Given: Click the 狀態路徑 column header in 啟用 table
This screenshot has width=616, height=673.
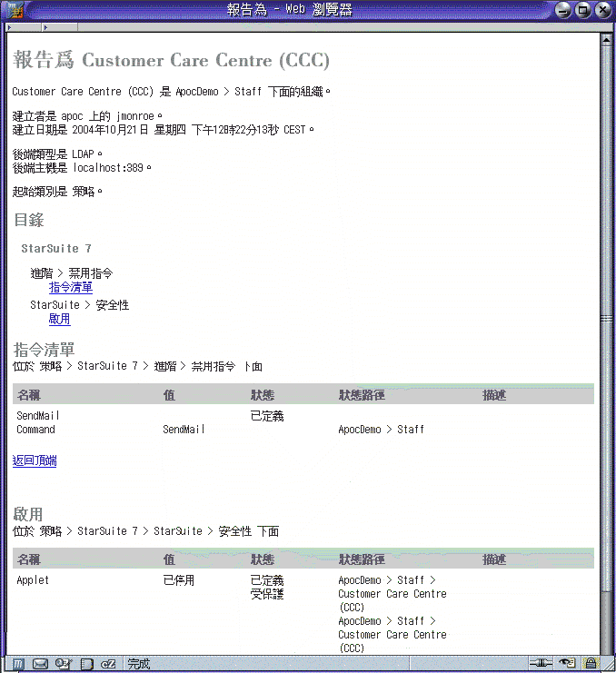Looking at the screenshot, I should click(362, 559).
